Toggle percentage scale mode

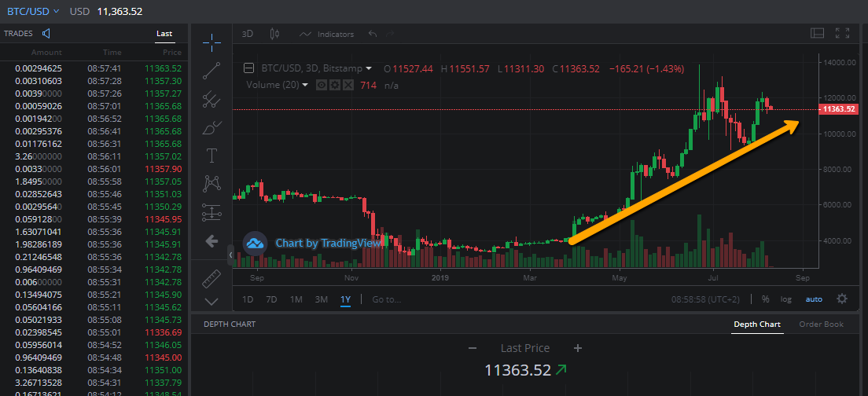pyautogui.click(x=766, y=299)
